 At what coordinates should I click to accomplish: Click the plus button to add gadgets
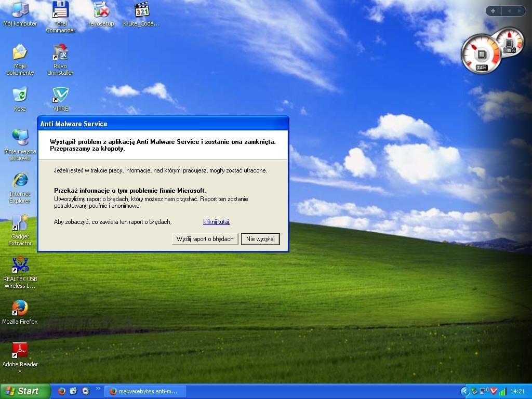point(493,11)
